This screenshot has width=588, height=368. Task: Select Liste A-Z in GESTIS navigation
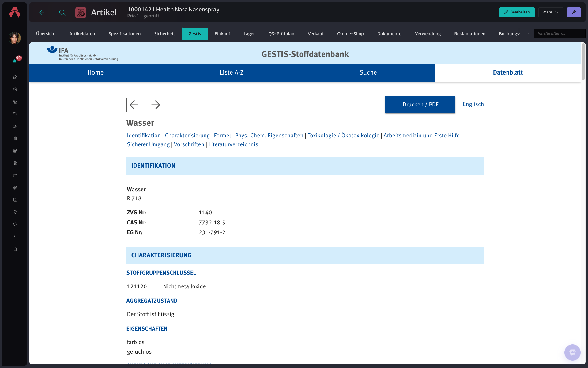pyautogui.click(x=232, y=73)
